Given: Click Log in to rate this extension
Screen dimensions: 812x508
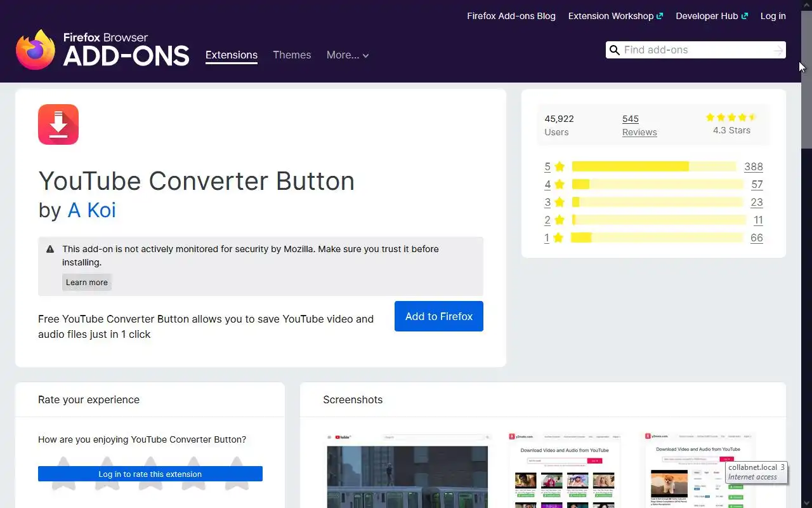Looking at the screenshot, I should click(150, 474).
